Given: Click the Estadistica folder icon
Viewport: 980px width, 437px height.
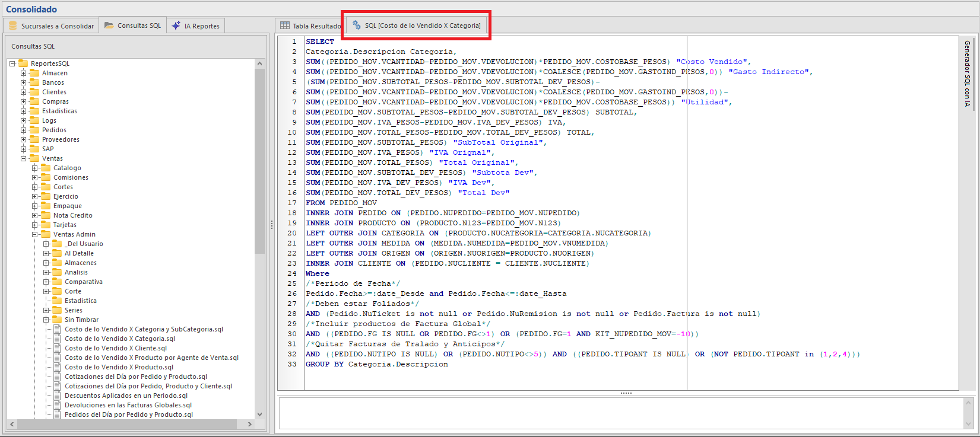Looking at the screenshot, I should tap(57, 301).
